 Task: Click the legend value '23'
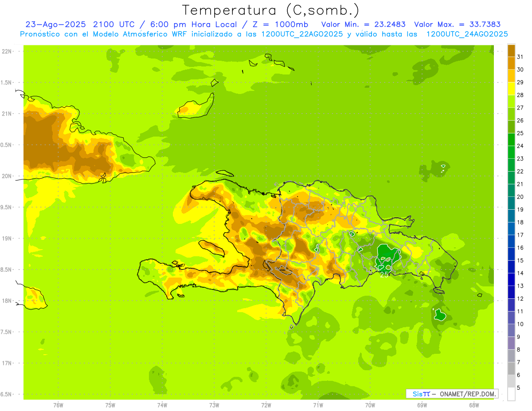[520, 158]
